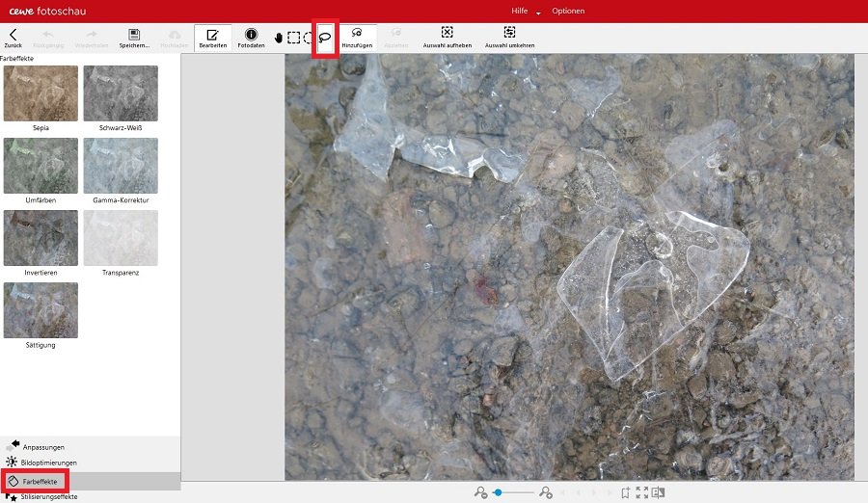
Task: Open the Fotodaten info panel
Action: [251, 39]
